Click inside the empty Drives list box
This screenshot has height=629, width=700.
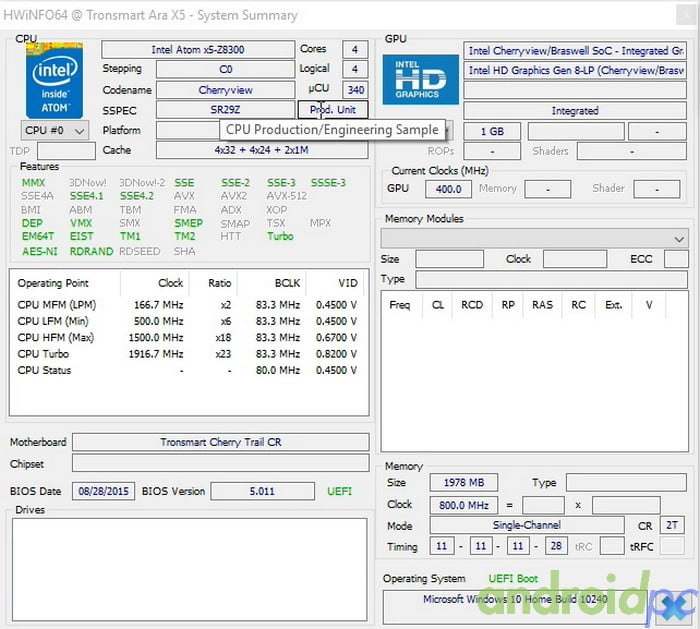point(190,568)
